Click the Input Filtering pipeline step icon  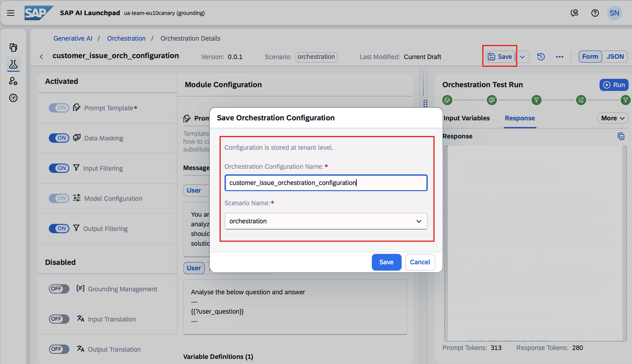click(x=536, y=100)
